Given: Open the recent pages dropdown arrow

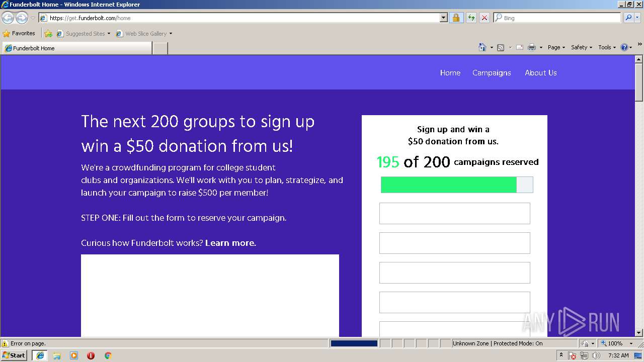Looking at the screenshot, I should [x=33, y=18].
